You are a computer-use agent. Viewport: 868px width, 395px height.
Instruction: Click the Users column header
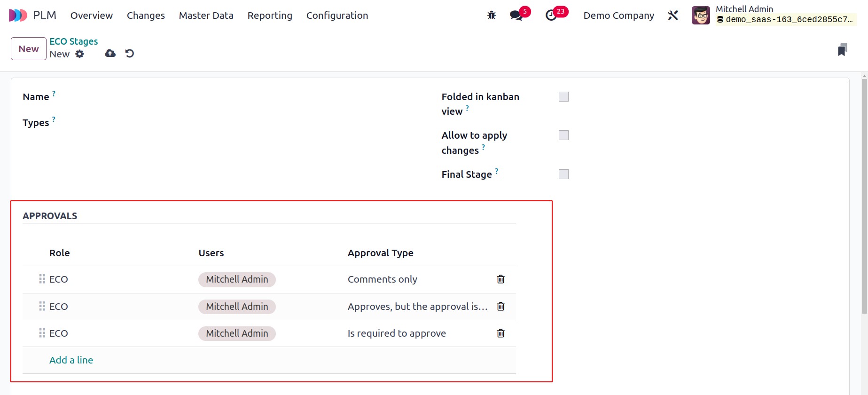[x=211, y=253]
